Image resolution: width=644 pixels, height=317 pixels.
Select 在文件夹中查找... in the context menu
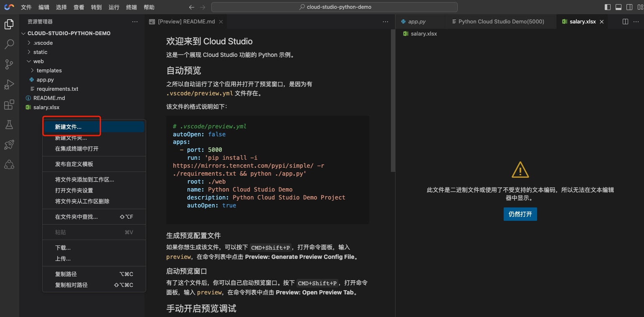(94, 217)
